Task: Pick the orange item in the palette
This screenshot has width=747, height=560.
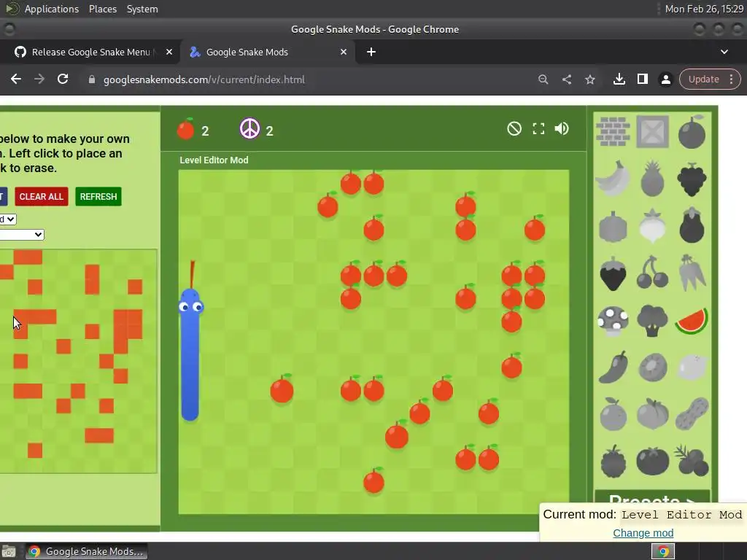Action: click(613, 414)
